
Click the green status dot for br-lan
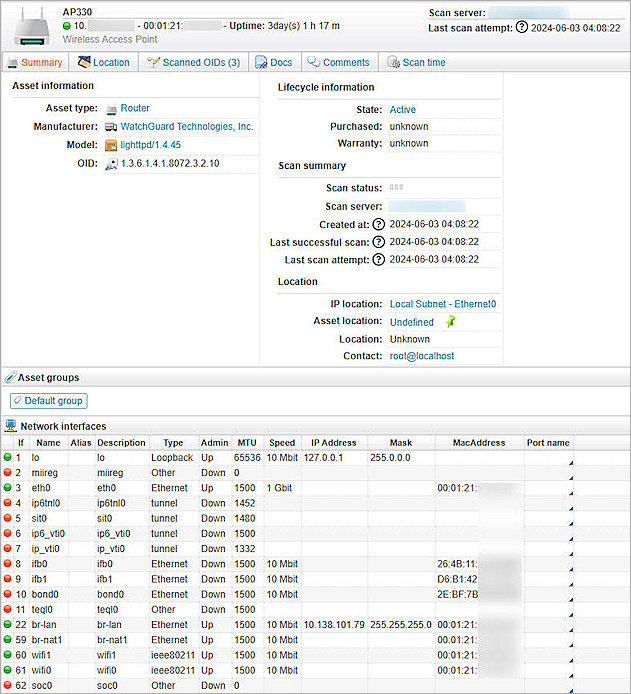click(x=8, y=625)
